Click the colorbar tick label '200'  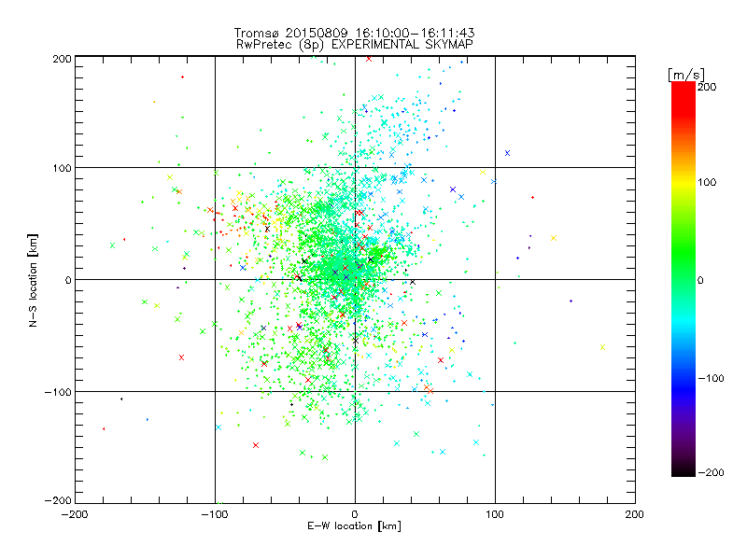point(707,87)
